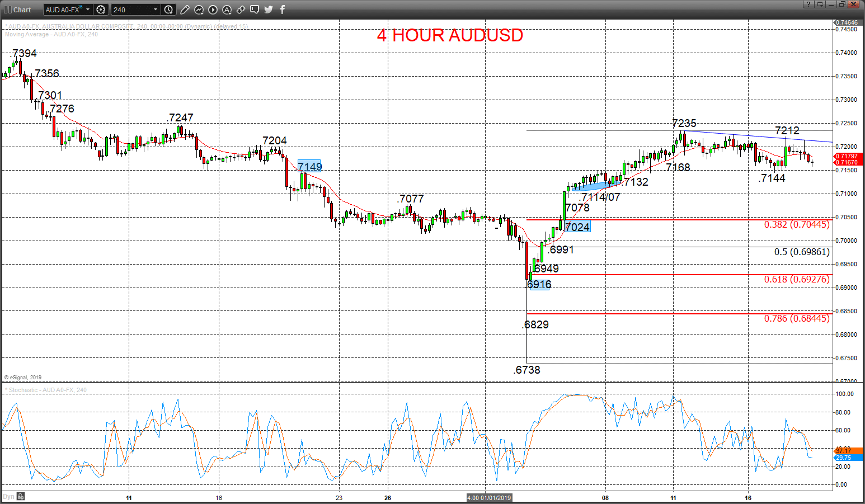Click the .6829 price annotation
Viewport: 865px width, 504px height.
coord(535,324)
